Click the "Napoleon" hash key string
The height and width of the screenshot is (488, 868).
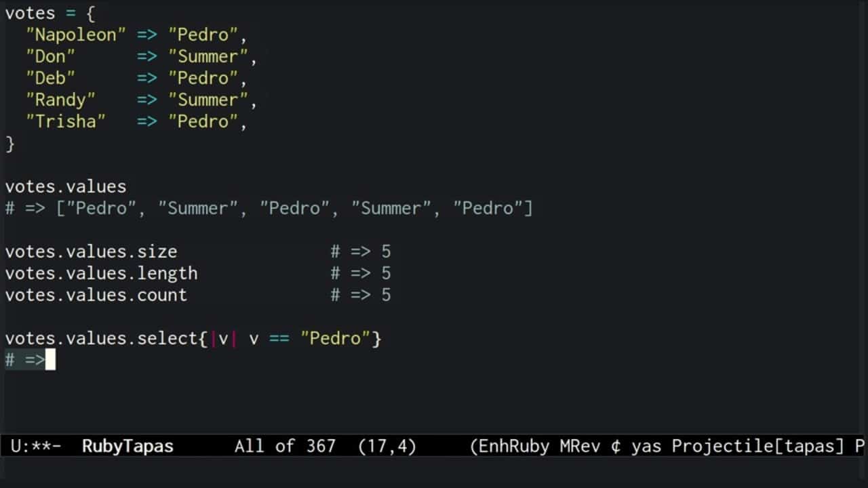(x=76, y=35)
